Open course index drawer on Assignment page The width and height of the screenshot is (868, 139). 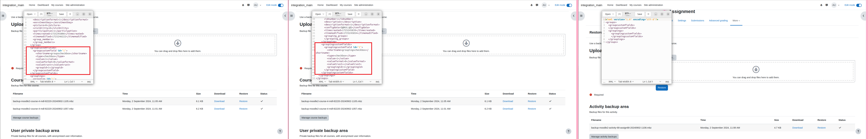point(581,16)
